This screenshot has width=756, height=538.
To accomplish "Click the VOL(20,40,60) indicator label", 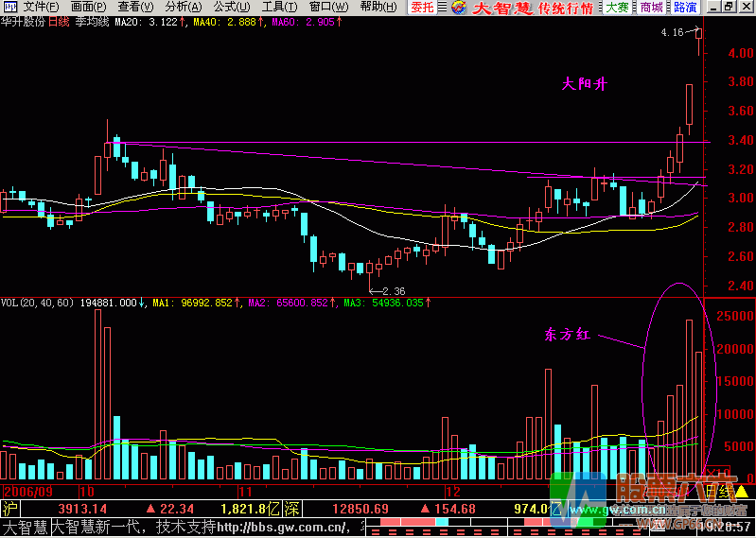I will 39,304.
